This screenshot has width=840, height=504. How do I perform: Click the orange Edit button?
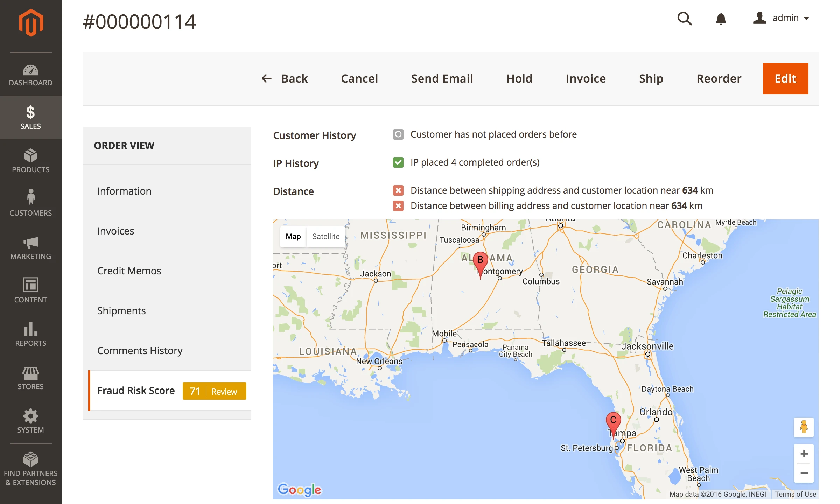click(785, 78)
